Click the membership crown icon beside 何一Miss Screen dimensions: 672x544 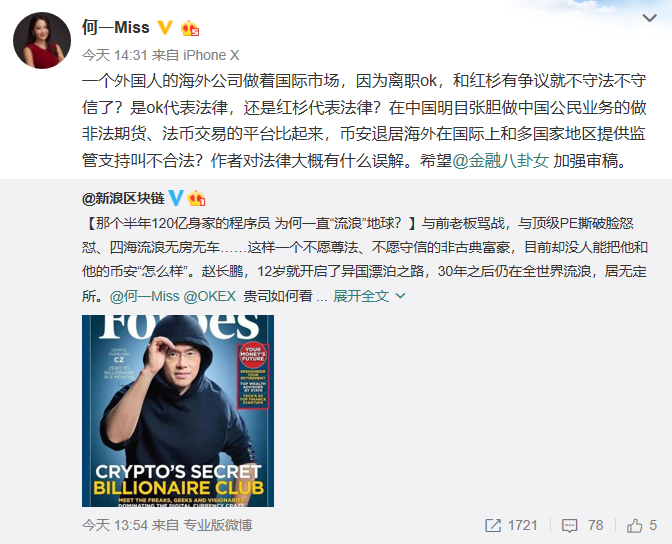click(190, 28)
